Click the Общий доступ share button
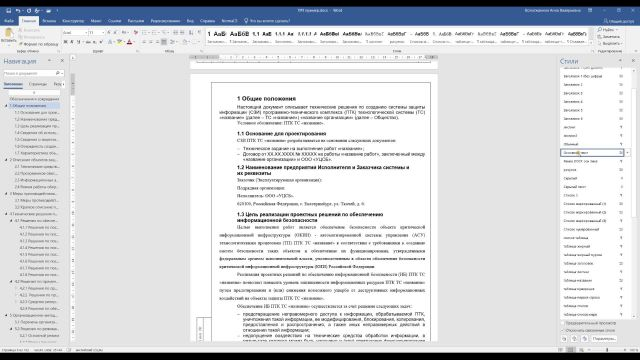 point(619,21)
